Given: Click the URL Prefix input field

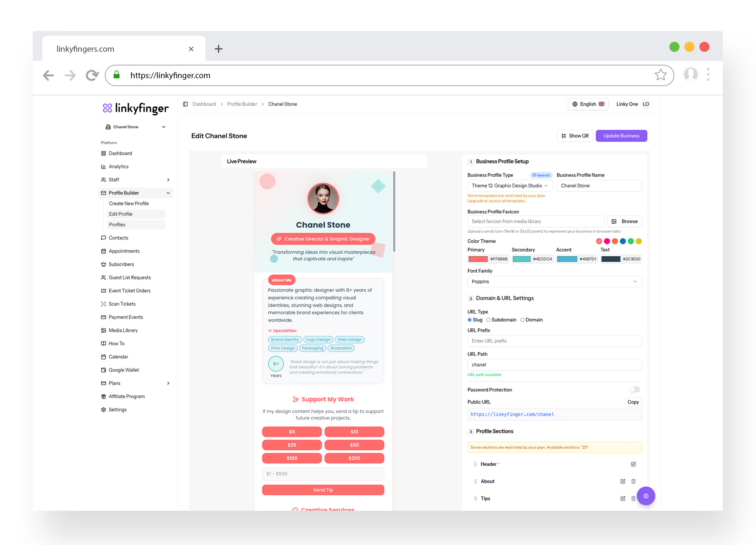Looking at the screenshot, I should (x=554, y=341).
